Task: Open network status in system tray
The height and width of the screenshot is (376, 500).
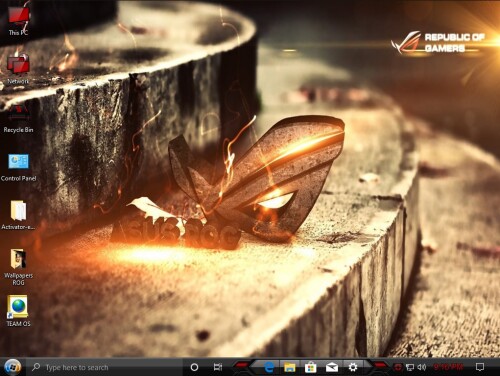Action: (x=410, y=367)
